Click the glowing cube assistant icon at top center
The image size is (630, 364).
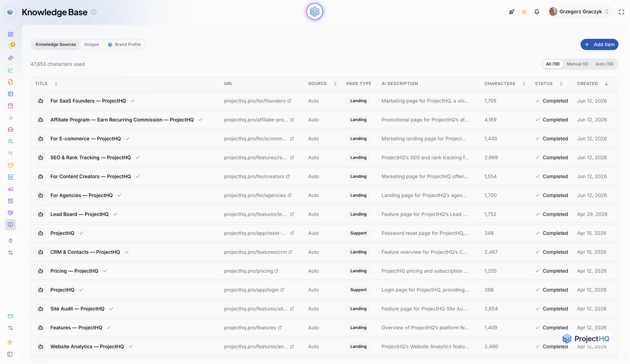(x=314, y=12)
